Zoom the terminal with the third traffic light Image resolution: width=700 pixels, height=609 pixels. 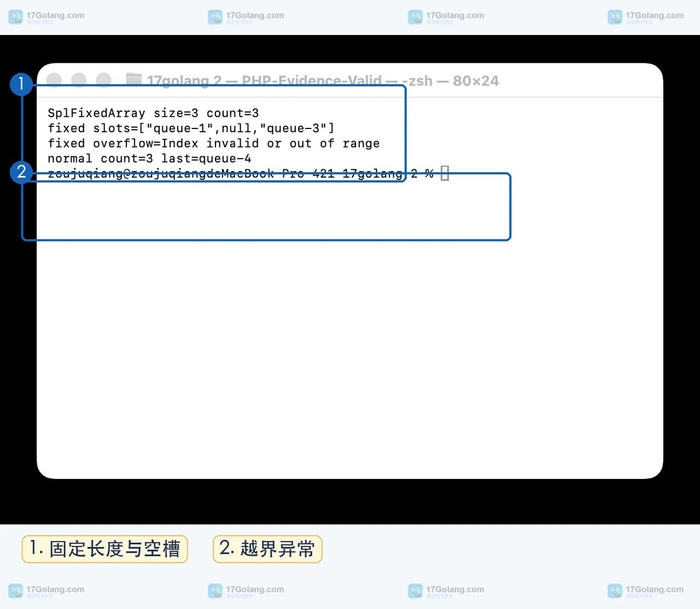(x=104, y=80)
